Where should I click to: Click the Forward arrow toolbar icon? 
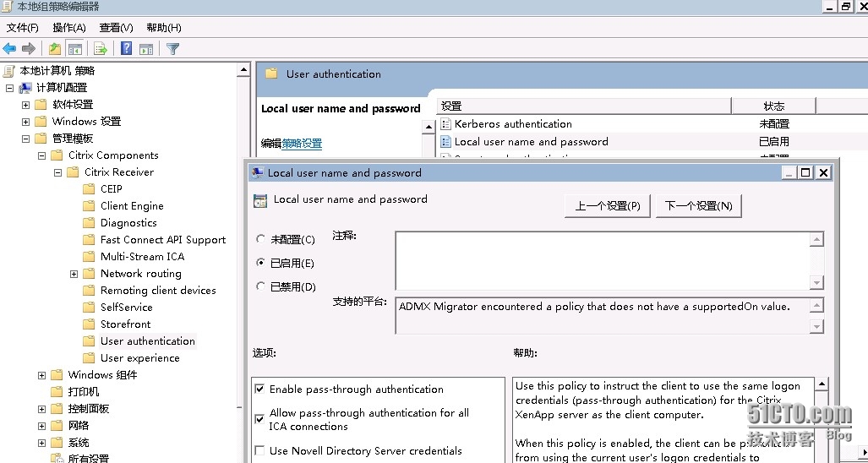(x=28, y=49)
